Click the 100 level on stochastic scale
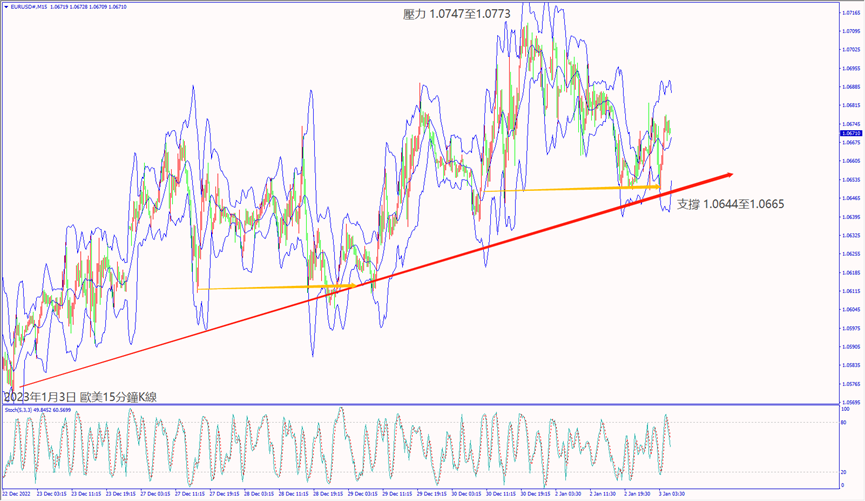Image resolution: width=865 pixels, height=501 pixels. (x=845, y=409)
